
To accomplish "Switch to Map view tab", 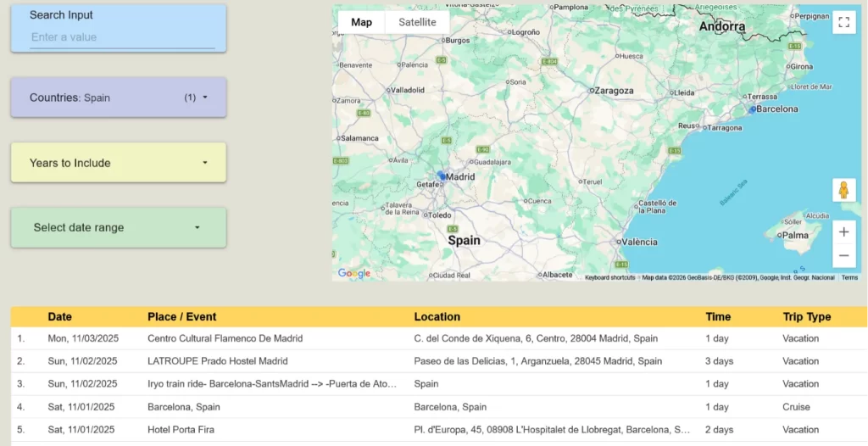I will 361,22.
